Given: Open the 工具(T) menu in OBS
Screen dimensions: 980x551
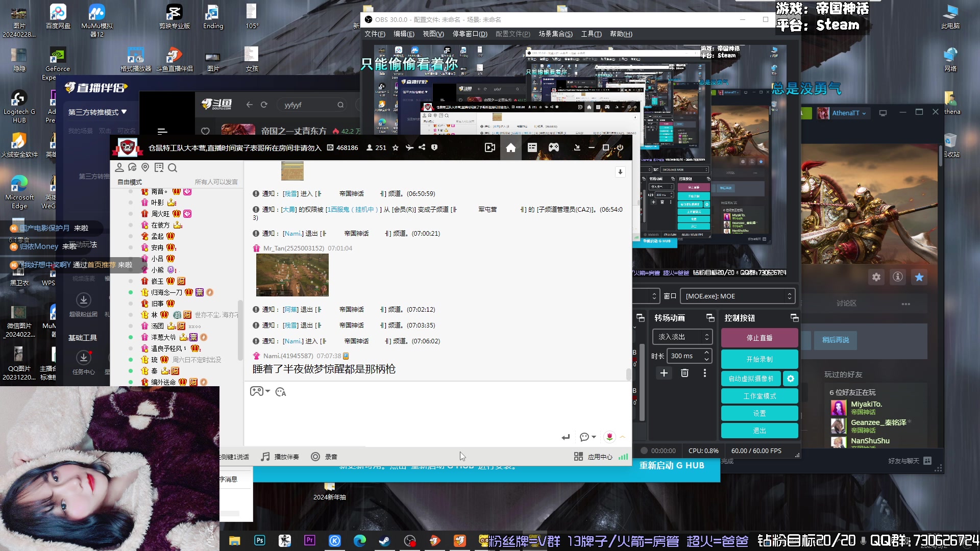Looking at the screenshot, I should [591, 34].
